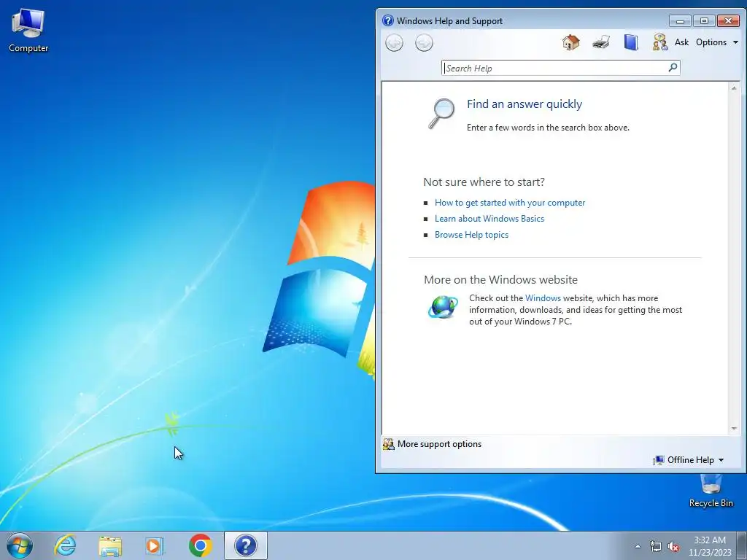Click the globe icon under Windows website
The width and height of the screenshot is (747, 560).
443,307
